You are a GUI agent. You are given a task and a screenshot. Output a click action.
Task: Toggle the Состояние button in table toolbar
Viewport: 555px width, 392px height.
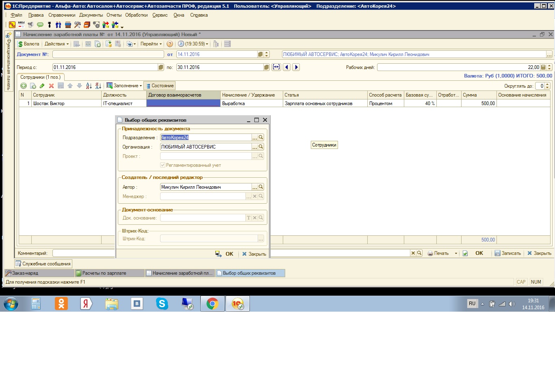[x=160, y=86]
